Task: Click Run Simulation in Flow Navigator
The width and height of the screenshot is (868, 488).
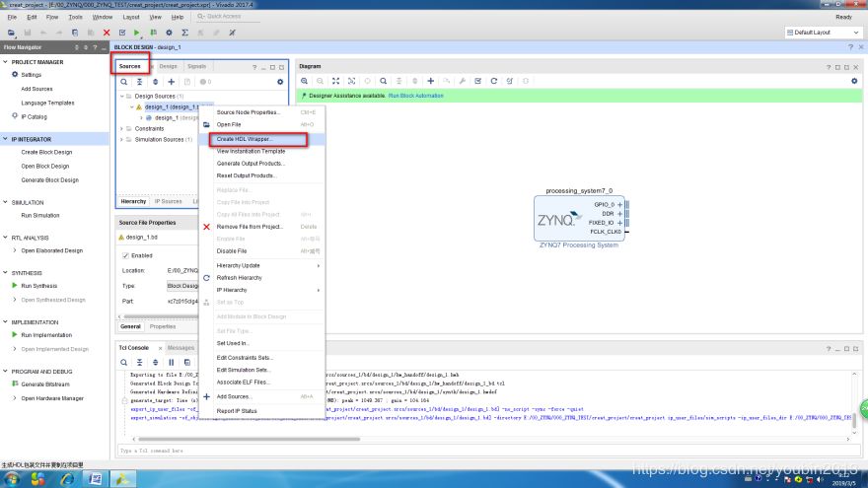Action: tap(40, 215)
